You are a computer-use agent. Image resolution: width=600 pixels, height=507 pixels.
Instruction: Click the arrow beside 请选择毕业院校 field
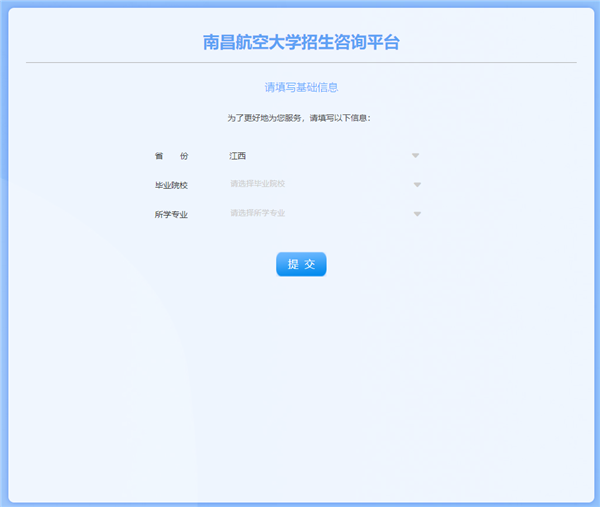417,185
